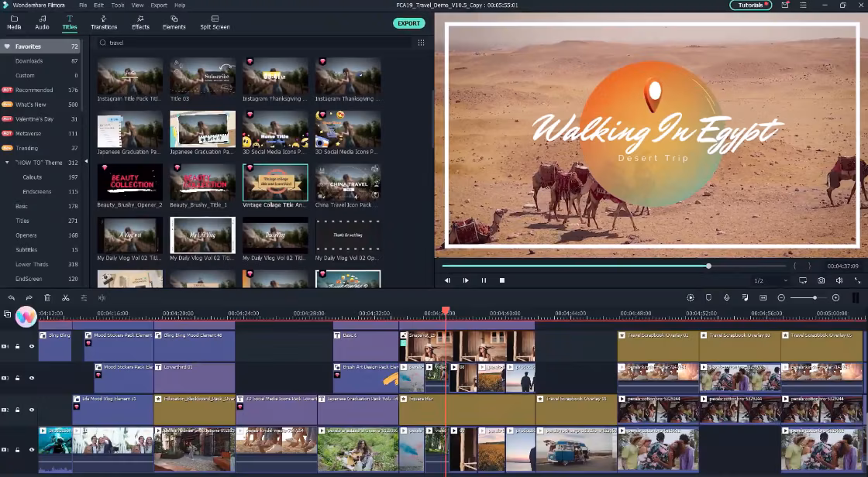
Task: Take a snapshot with the camera icon
Action: 821,280
